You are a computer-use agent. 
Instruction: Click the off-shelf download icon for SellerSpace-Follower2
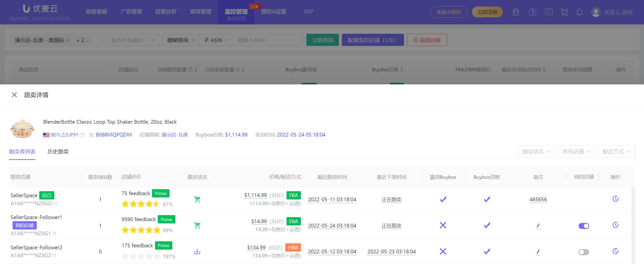point(197,251)
